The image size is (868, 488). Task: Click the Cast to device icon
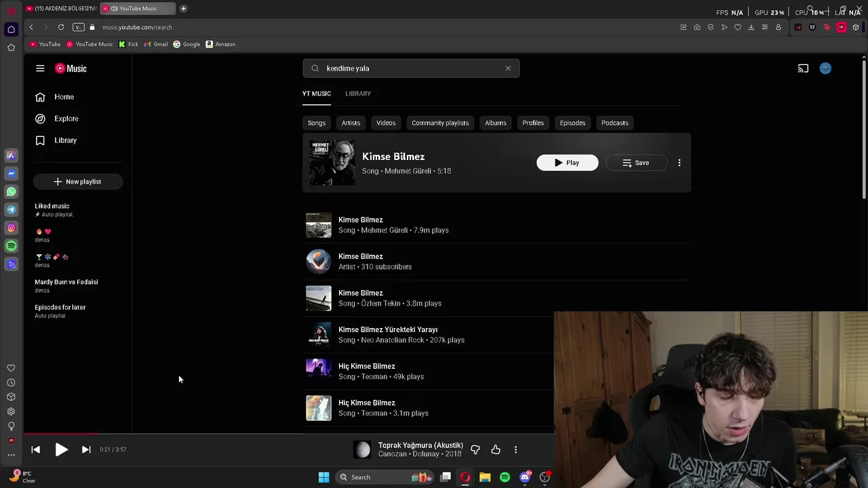[x=803, y=68]
